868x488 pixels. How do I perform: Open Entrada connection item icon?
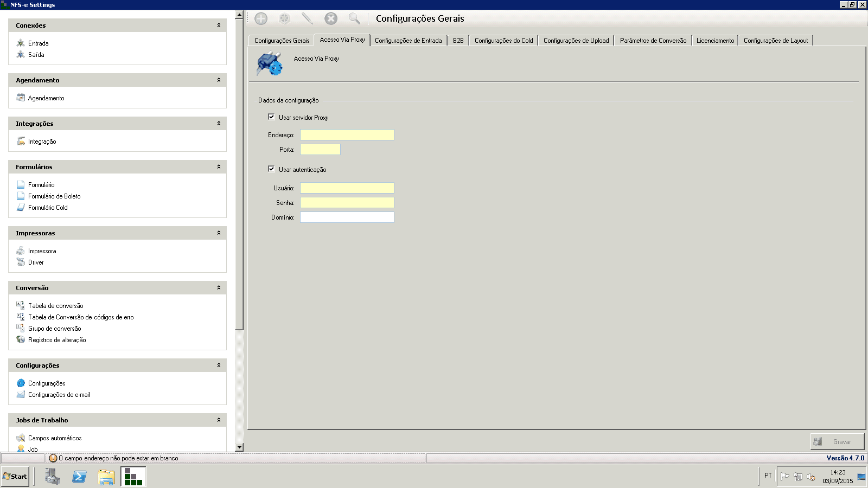click(21, 43)
